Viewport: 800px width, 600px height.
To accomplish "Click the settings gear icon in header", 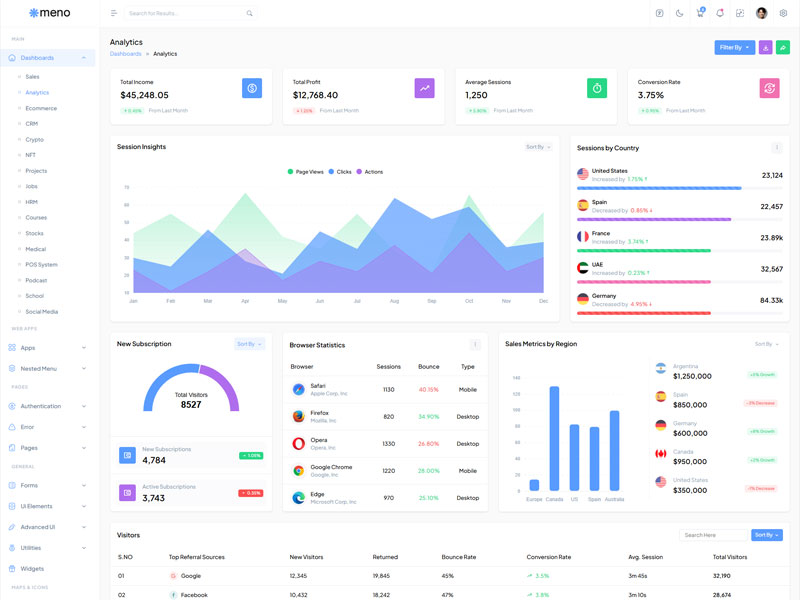I will click(x=783, y=13).
